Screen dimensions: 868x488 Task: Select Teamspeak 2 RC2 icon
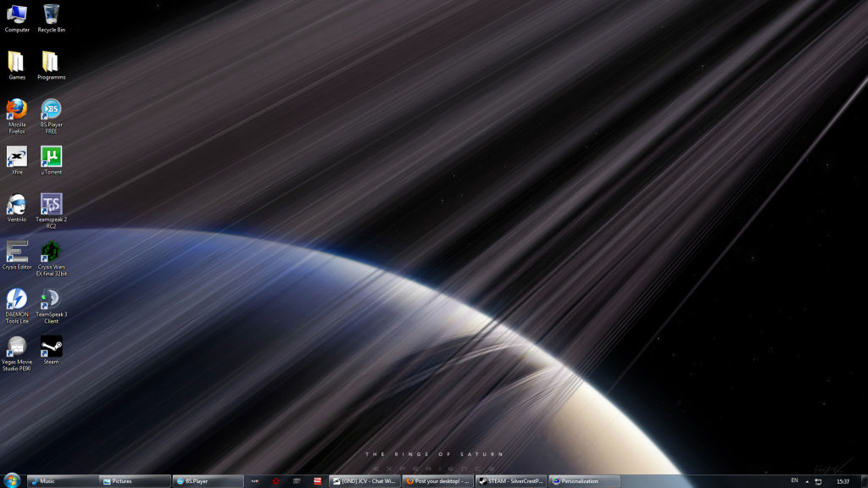(52, 205)
